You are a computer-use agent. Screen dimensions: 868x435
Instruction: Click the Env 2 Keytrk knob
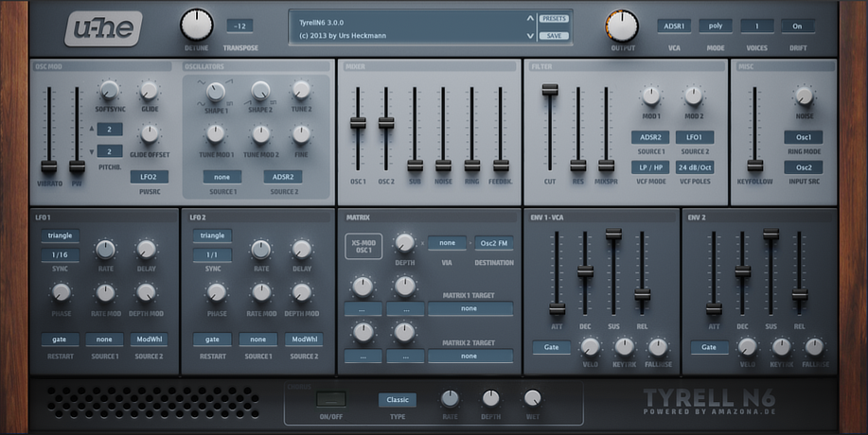pyautogui.click(x=781, y=346)
